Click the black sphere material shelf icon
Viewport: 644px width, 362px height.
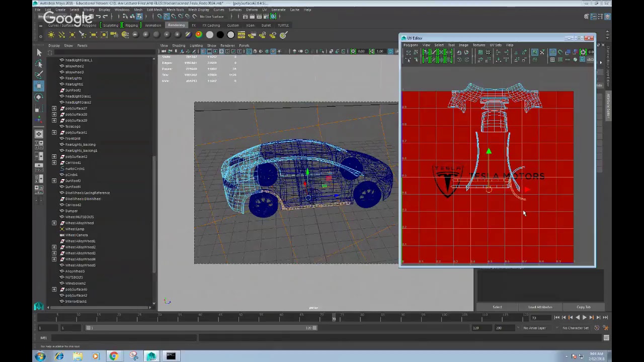220,35
